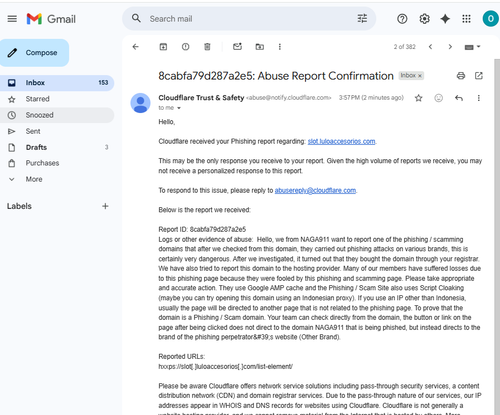500x415 pixels.
Task: Open the Google apps grid
Action: [x=467, y=19]
